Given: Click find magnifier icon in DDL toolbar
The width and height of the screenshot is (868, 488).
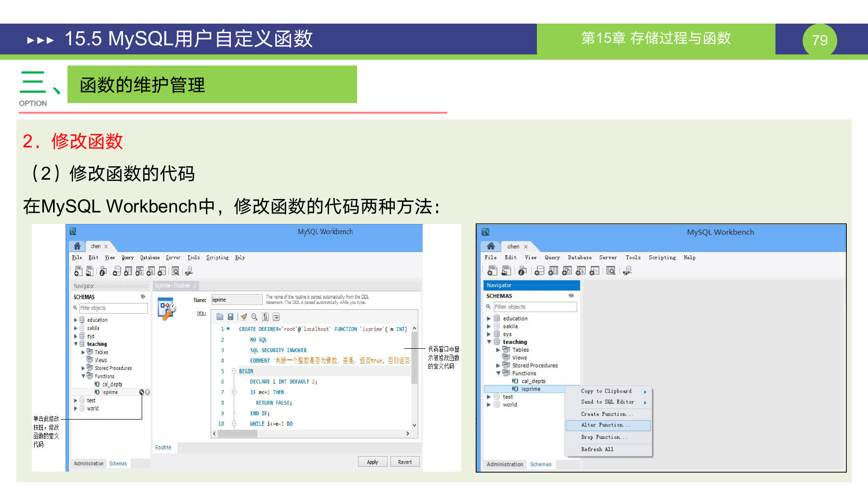Looking at the screenshot, I should 254,317.
